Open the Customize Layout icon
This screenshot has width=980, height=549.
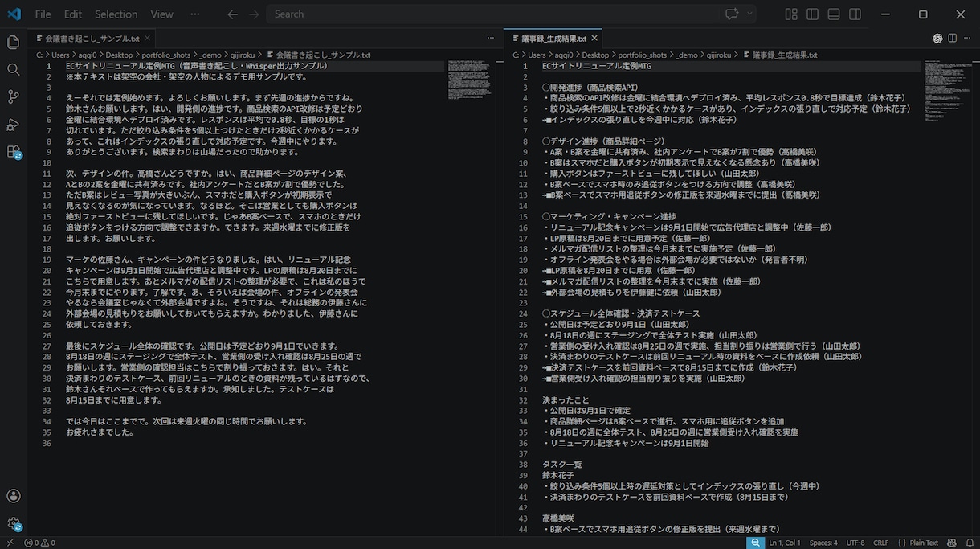coord(791,14)
